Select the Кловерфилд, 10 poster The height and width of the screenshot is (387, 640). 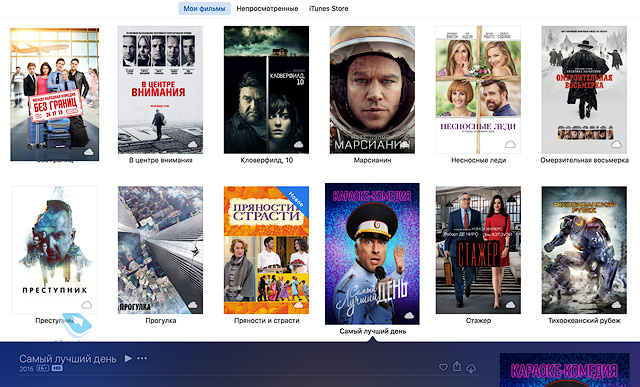[266, 90]
